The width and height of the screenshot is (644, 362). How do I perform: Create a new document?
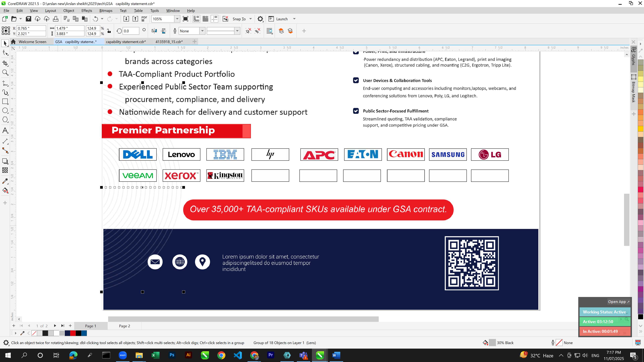coord(5,19)
